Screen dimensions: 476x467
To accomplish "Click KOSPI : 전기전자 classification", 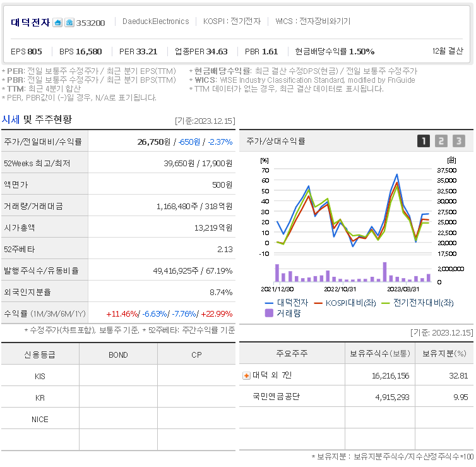I will pos(232,21).
